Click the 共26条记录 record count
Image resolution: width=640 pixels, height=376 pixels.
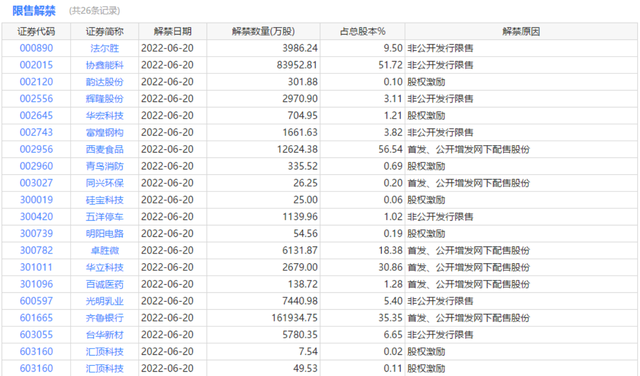94,11
